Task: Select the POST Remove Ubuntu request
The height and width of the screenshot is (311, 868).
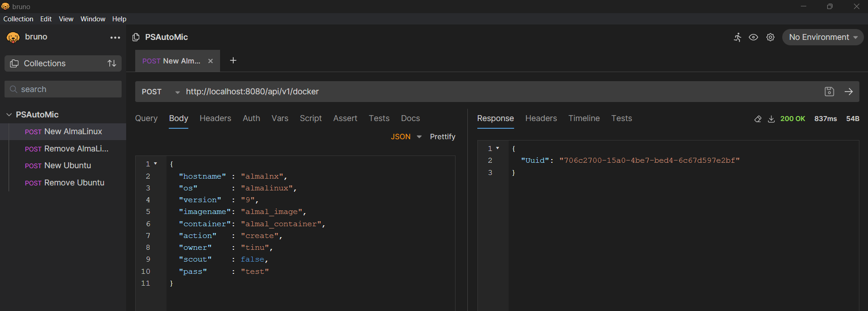Action: (x=63, y=183)
